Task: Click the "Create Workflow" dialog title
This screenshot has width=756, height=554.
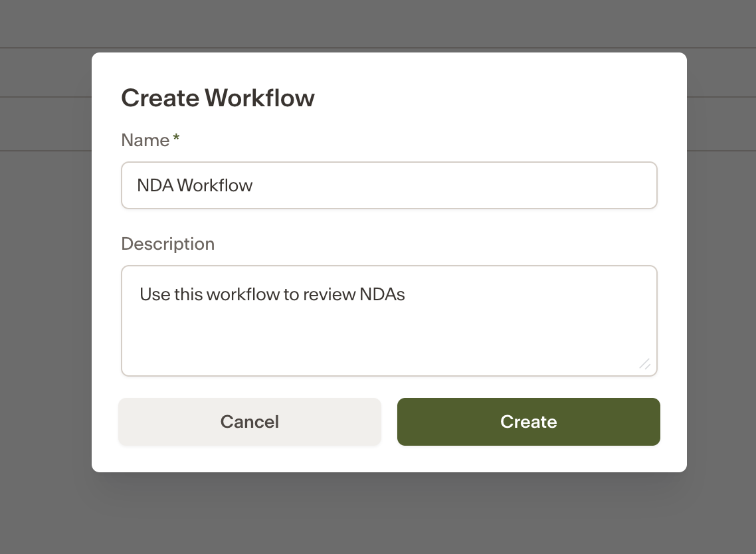Action: pyautogui.click(x=218, y=98)
